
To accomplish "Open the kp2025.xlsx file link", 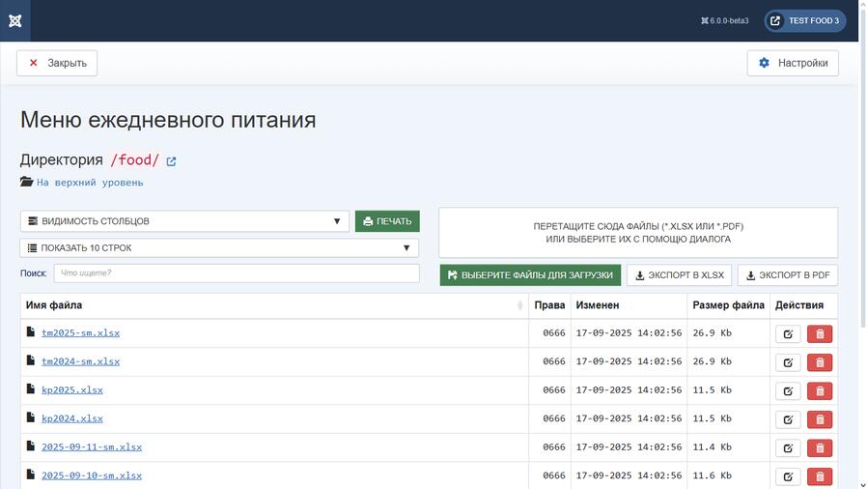I will (72, 389).
